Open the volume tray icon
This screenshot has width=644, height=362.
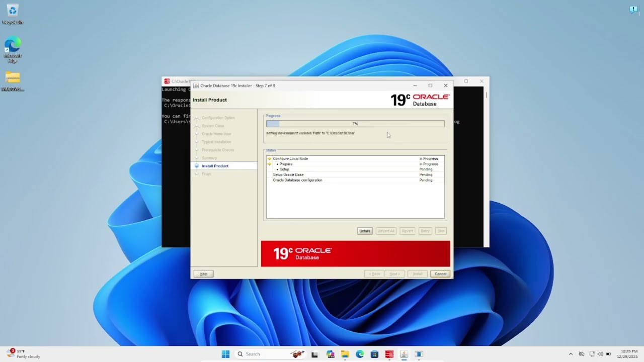(x=600, y=354)
